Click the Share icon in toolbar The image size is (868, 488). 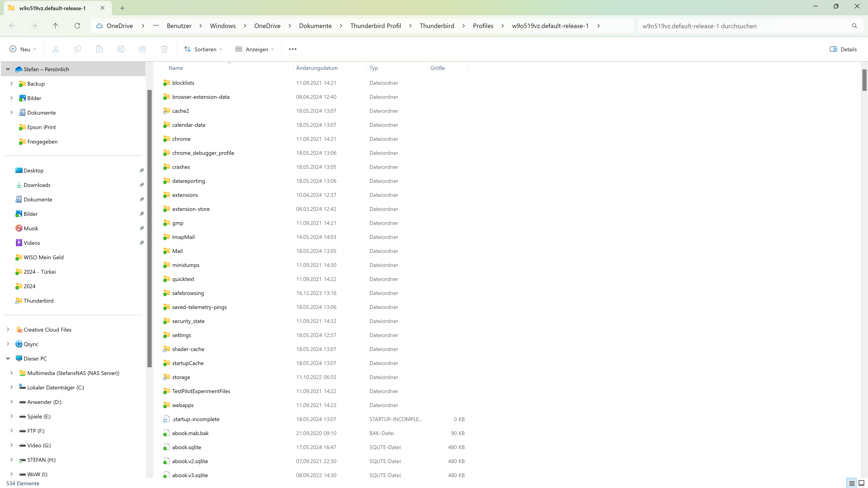[x=142, y=49]
